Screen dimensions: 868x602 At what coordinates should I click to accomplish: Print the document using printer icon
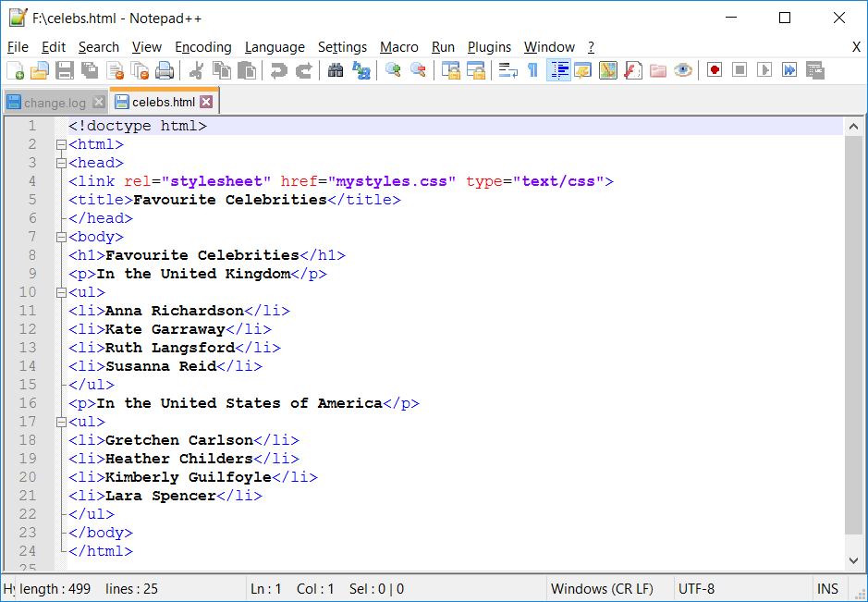pos(165,71)
